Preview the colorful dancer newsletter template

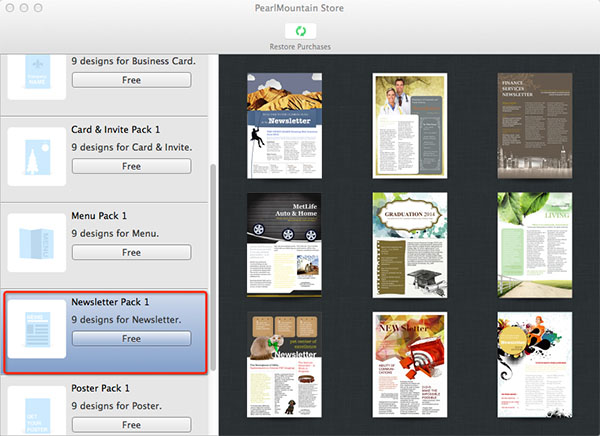pyautogui.click(x=534, y=365)
